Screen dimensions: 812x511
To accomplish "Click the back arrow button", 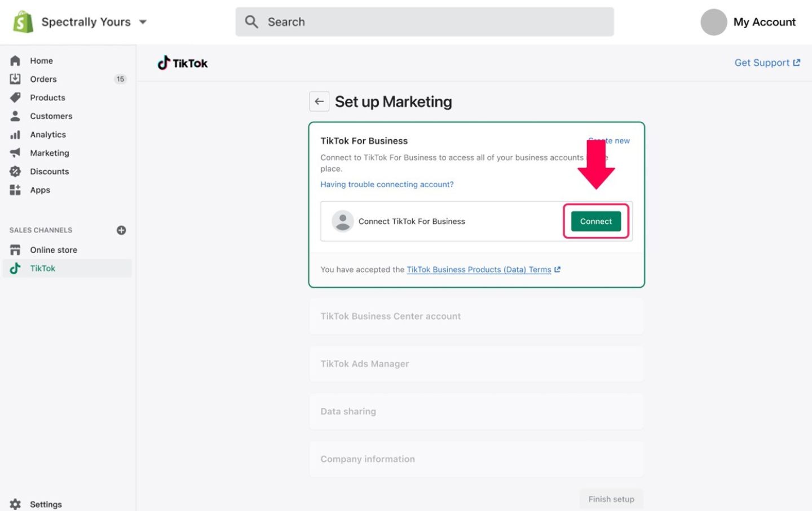I will point(319,102).
